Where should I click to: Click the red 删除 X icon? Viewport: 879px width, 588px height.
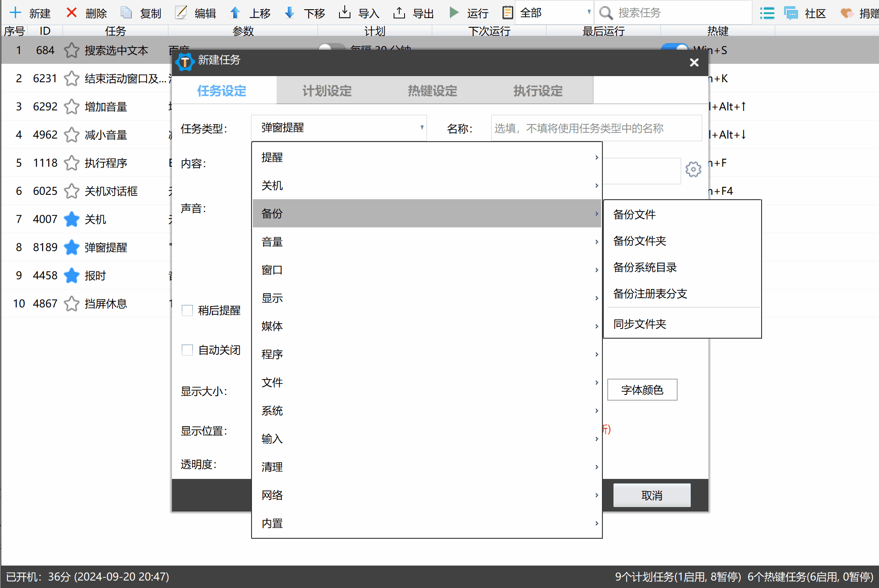pyautogui.click(x=71, y=13)
